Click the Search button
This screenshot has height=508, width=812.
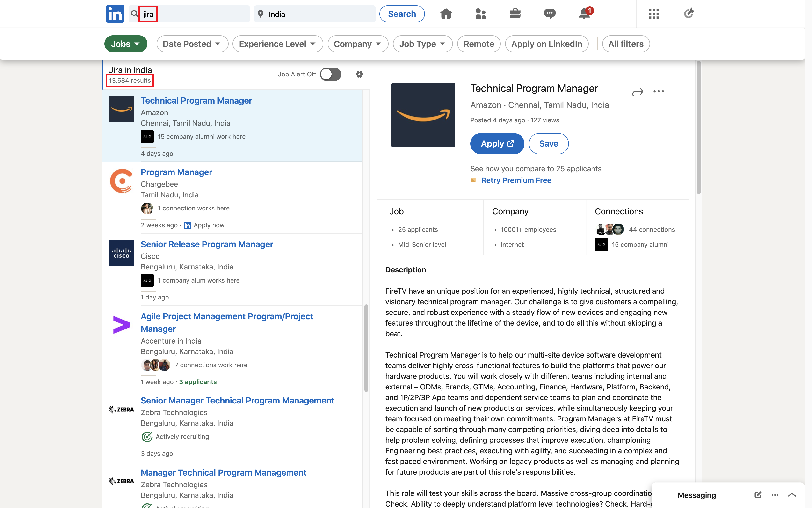tap(402, 14)
